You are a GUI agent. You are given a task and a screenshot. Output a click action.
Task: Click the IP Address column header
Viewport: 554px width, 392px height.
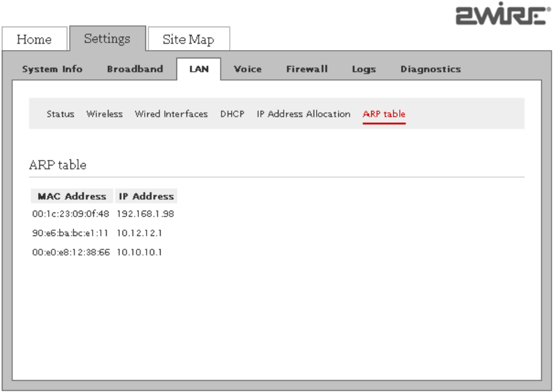tap(146, 196)
